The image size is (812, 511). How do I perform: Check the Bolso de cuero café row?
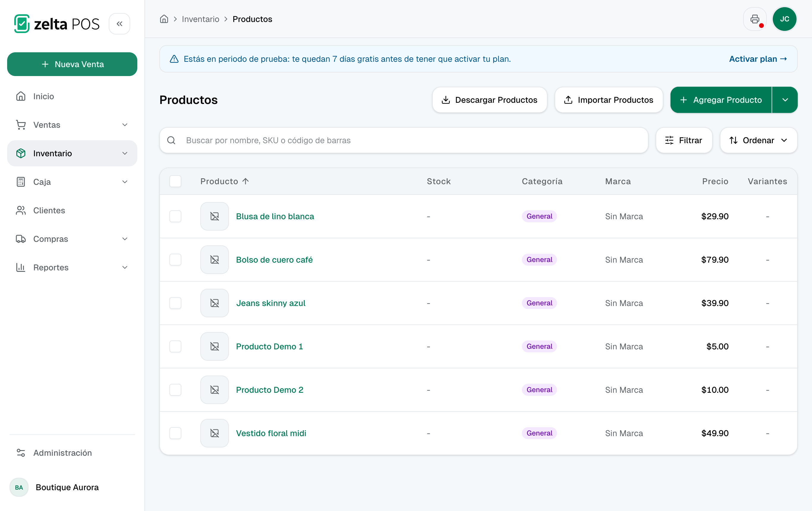175,260
